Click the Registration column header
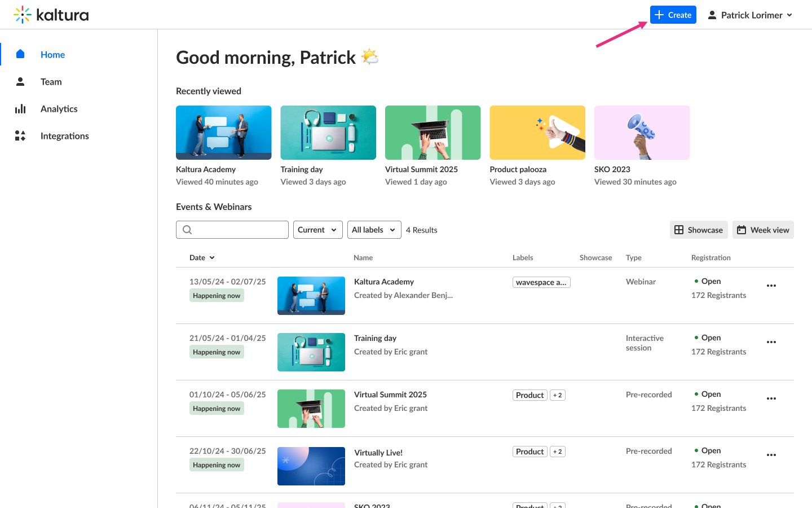This screenshot has height=508, width=812. (711, 257)
